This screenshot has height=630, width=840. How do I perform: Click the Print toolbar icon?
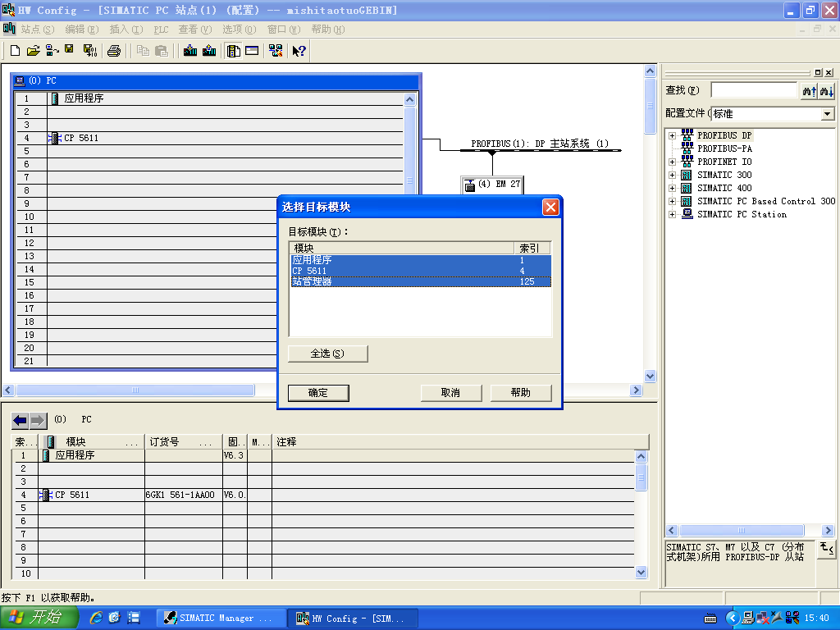[x=113, y=51]
